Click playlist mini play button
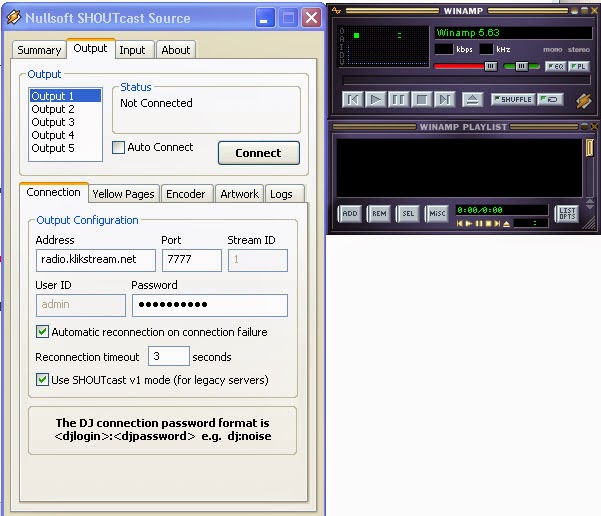The height and width of the screenshot is (516, 601). (x=468, y=223)
